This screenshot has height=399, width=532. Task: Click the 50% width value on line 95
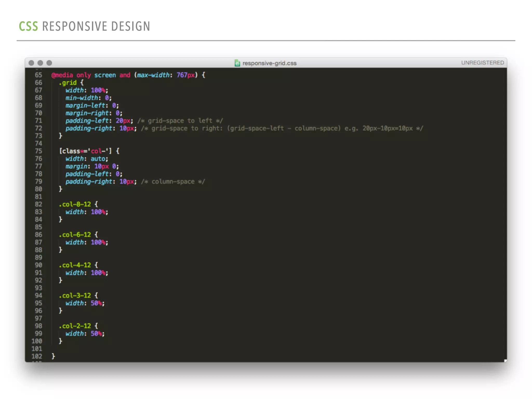click(96, 303)
